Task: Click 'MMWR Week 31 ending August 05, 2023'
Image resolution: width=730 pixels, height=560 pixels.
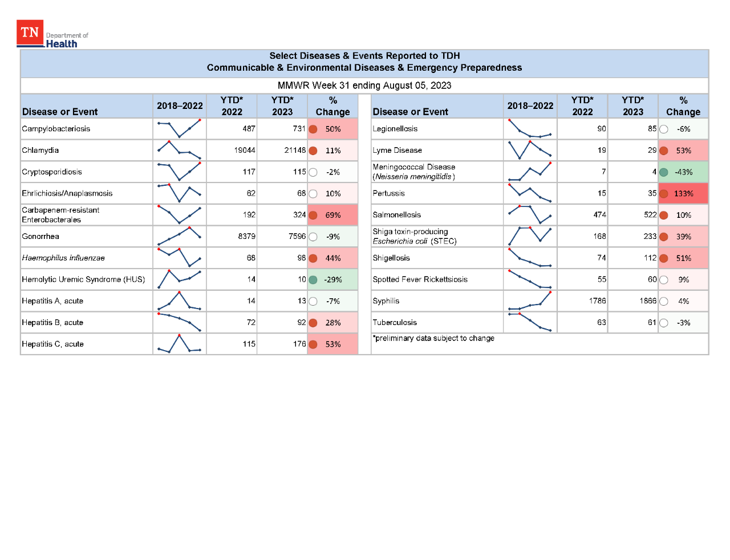Action: tap(364, 86)
